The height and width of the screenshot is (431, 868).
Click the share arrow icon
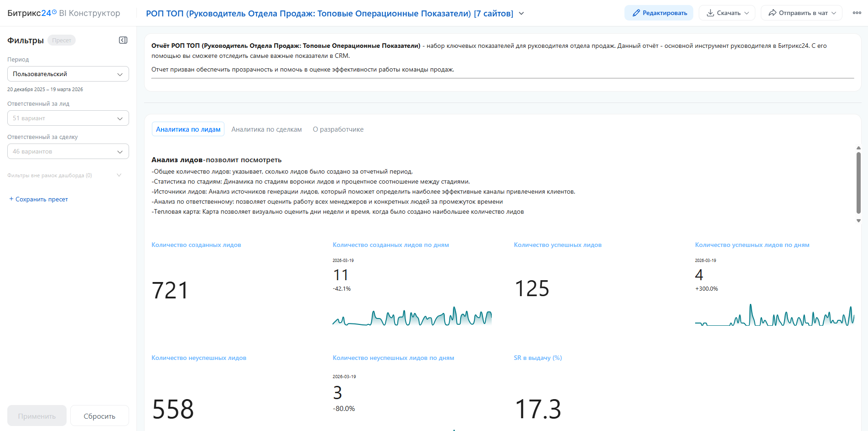tap(772, 13)
